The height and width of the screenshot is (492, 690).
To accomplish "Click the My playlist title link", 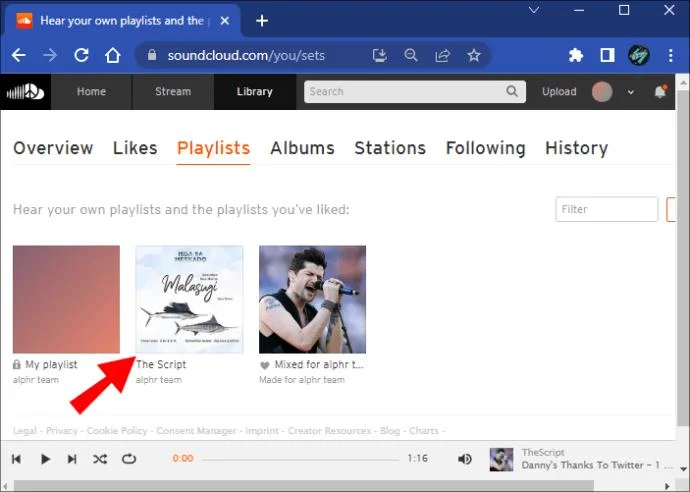I will (x=51, y=364).
